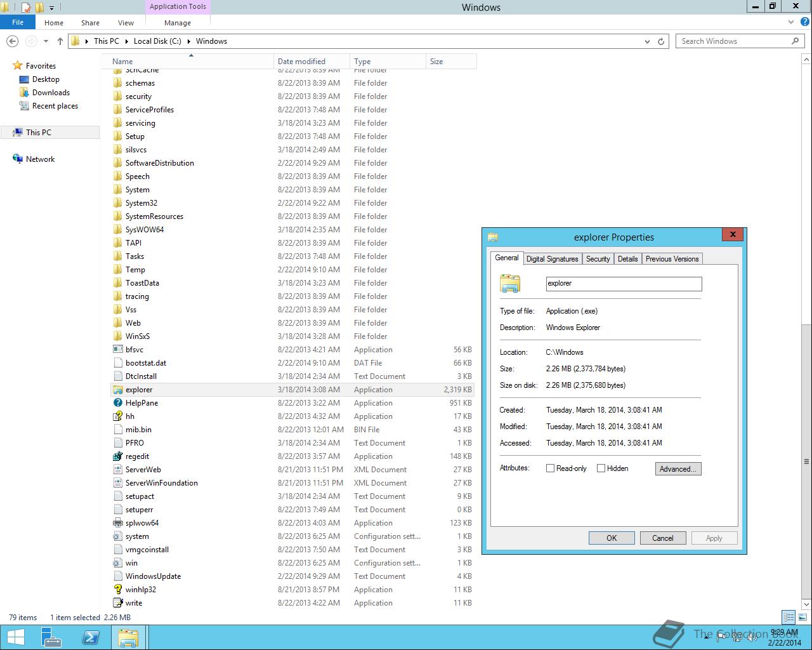Click File Explorer taskbar icon
Viewport: 812px width, 650px height.
[x=129, y=637]
